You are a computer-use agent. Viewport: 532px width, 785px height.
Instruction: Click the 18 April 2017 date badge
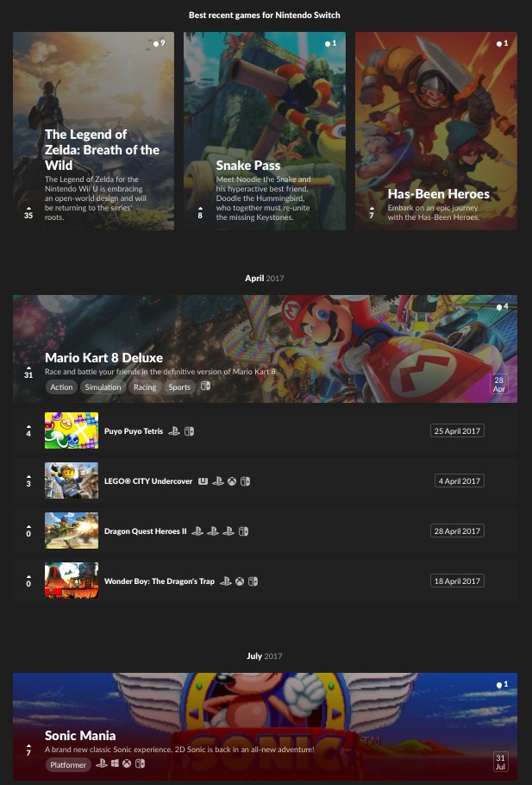click(457, 581)
